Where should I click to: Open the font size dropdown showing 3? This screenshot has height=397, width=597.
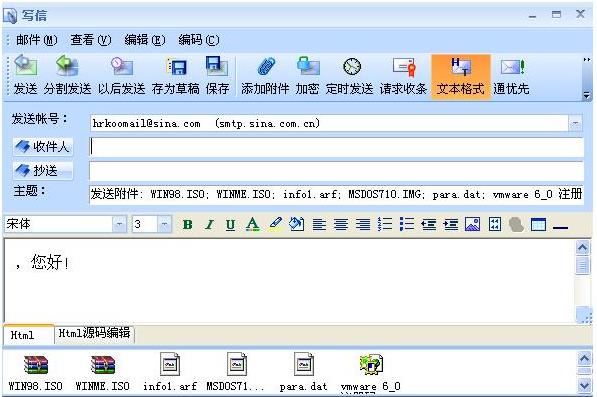[164, 224]
